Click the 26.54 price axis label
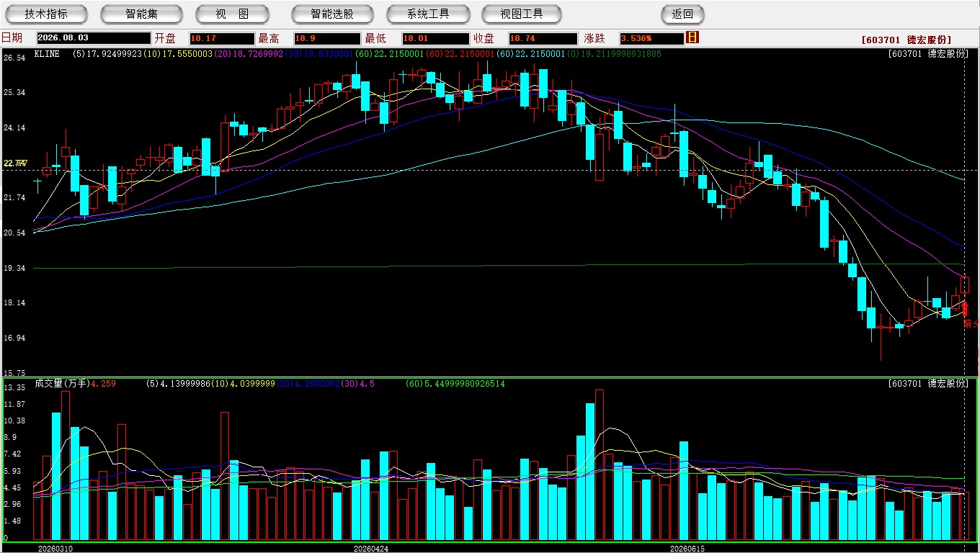980x553 pixels. pyautogui.click(x=14, y=58)
